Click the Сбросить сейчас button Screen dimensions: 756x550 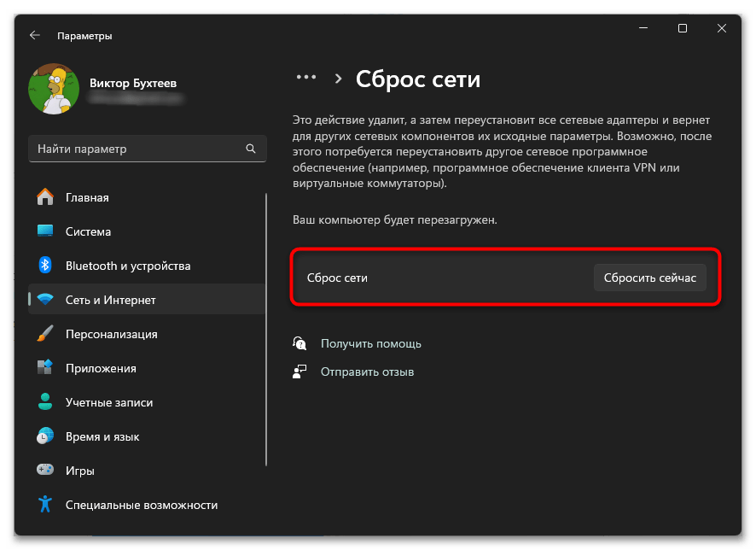pos(650,278)
